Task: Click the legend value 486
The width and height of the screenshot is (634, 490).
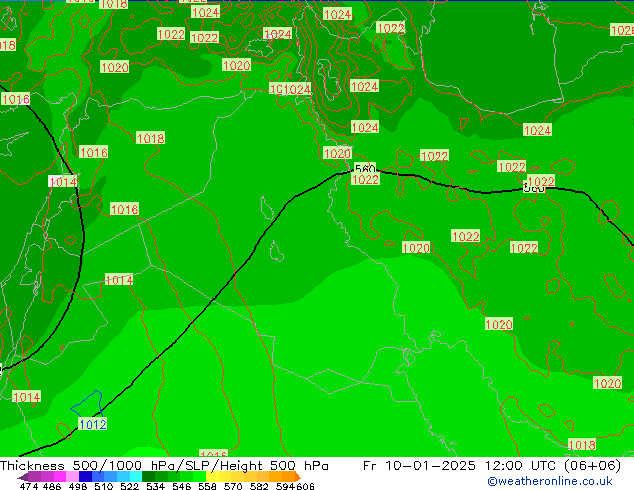Action: [52, 486]
